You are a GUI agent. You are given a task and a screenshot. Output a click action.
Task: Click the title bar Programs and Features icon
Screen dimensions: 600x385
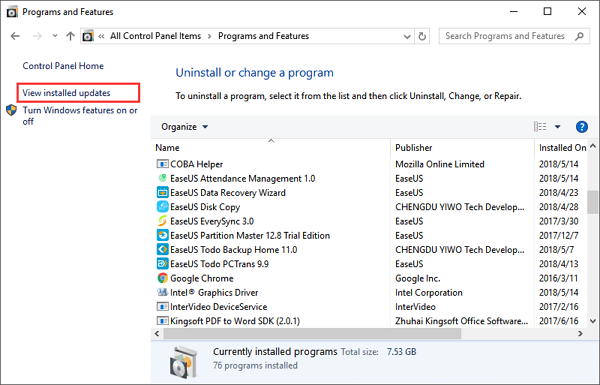click(x=12, y=12)
